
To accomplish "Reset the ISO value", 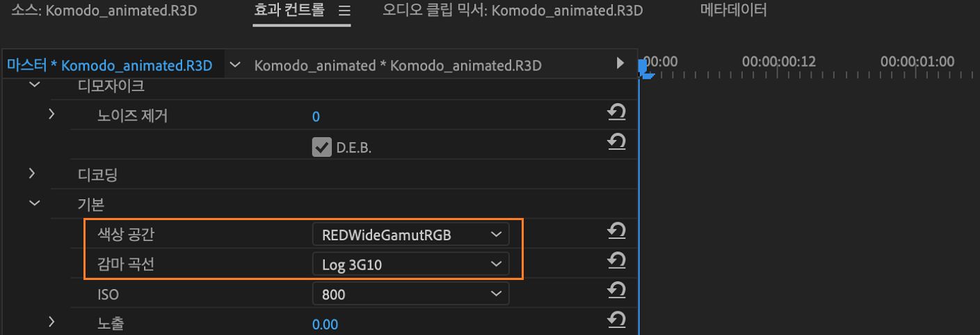I will (x=616, y=290).
